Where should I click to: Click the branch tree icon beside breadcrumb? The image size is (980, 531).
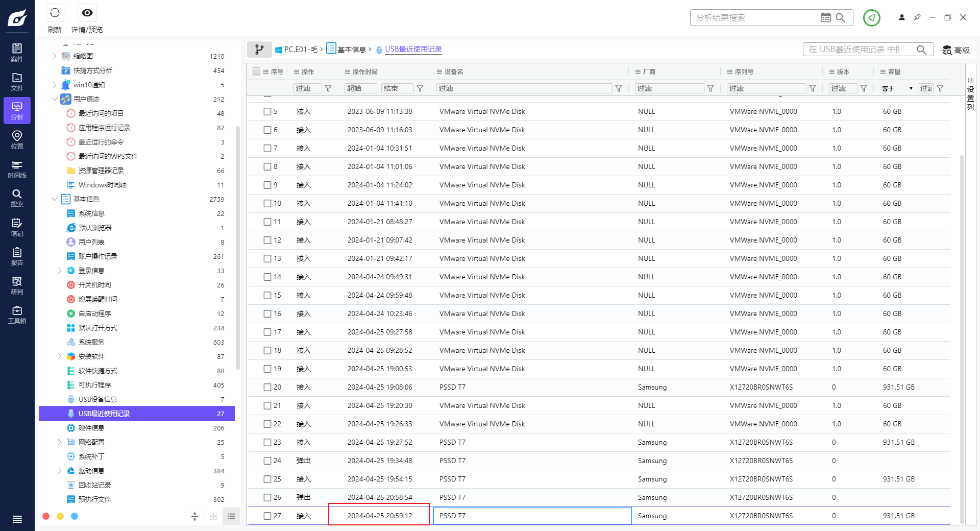pos(259,50)
